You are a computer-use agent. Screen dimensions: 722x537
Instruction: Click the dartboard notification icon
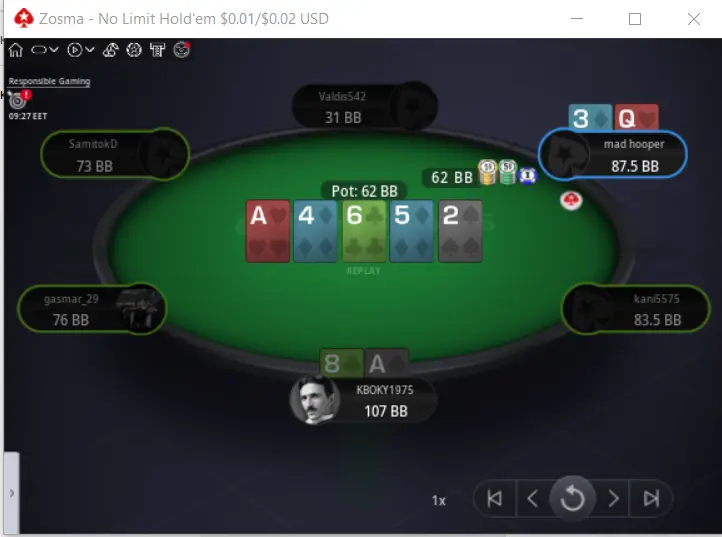point(18,99)
